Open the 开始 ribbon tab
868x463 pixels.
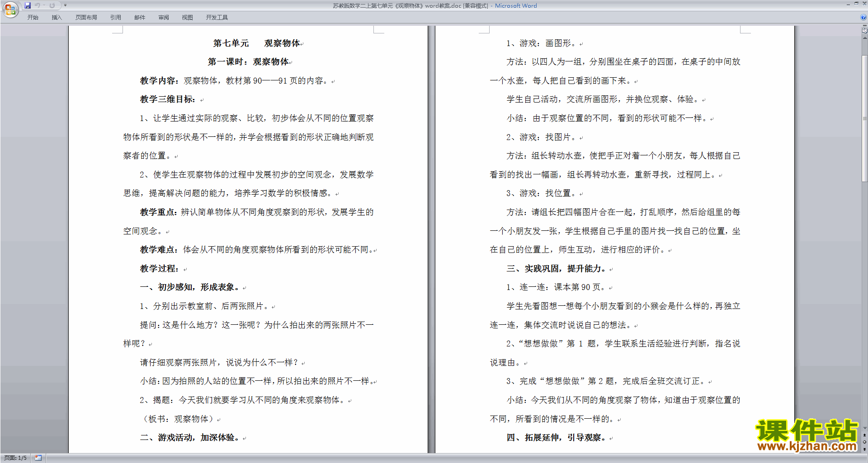tap(33, 18)
